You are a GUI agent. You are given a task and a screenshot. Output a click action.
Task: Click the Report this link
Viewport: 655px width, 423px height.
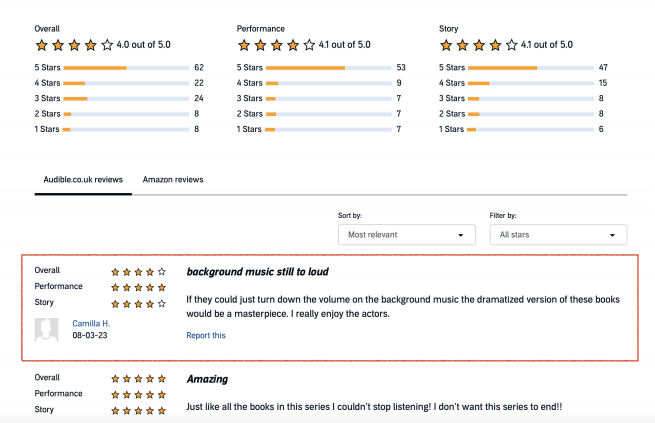point(206,335)
